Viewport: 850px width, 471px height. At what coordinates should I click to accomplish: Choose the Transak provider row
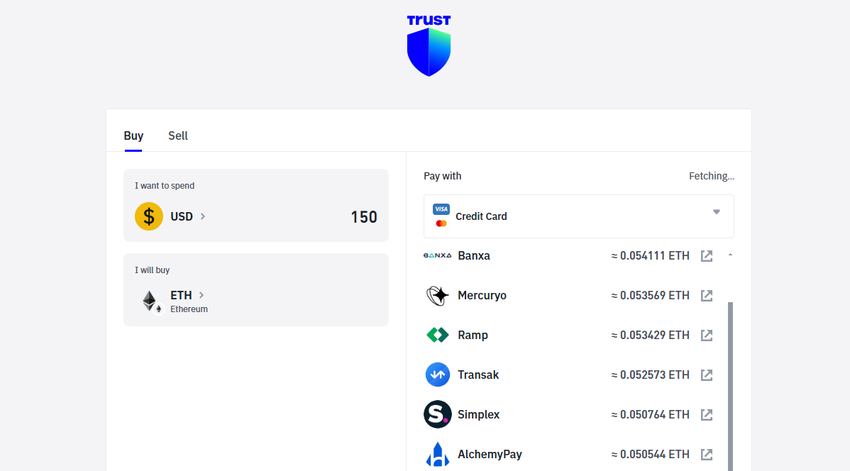569,375
